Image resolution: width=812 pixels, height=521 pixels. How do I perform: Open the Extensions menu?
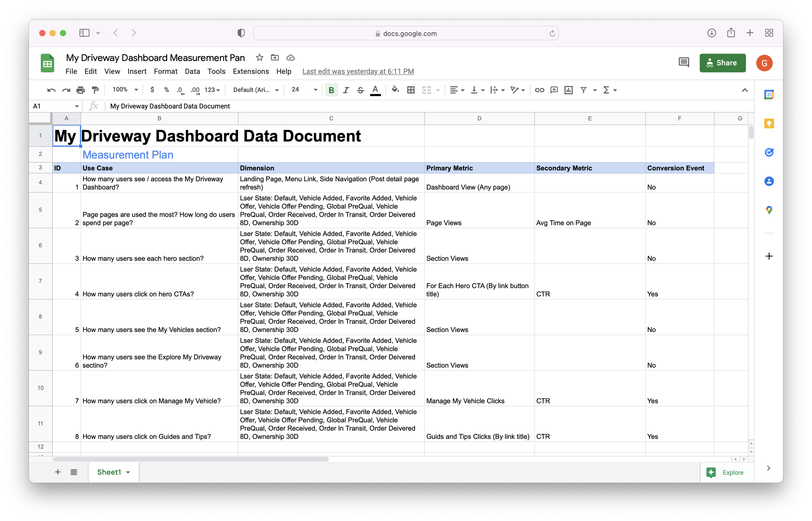[251, 71]
